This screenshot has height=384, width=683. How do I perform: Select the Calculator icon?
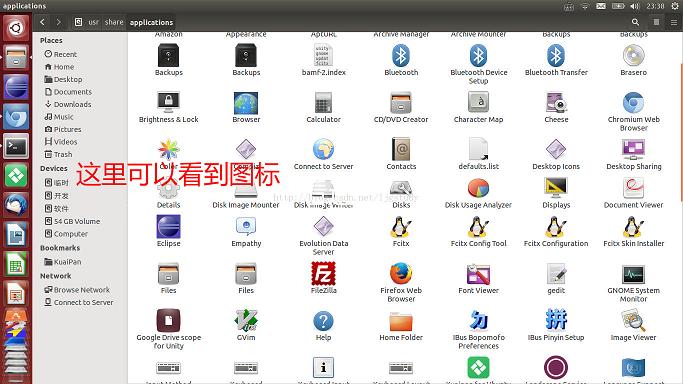323,103
